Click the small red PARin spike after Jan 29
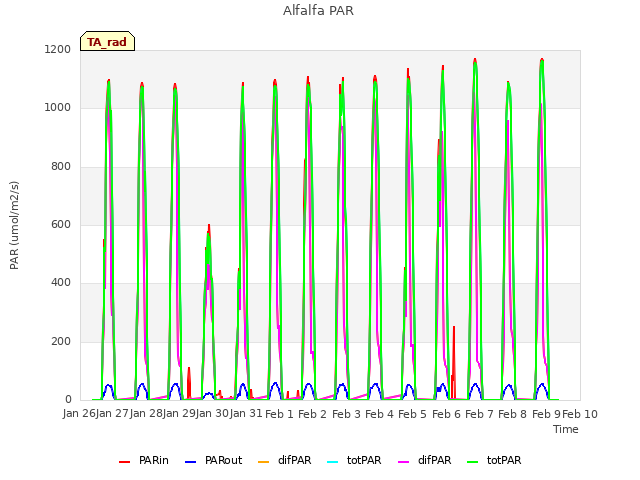The width and height of the screenshot is (640, 480). coord(189,382)
